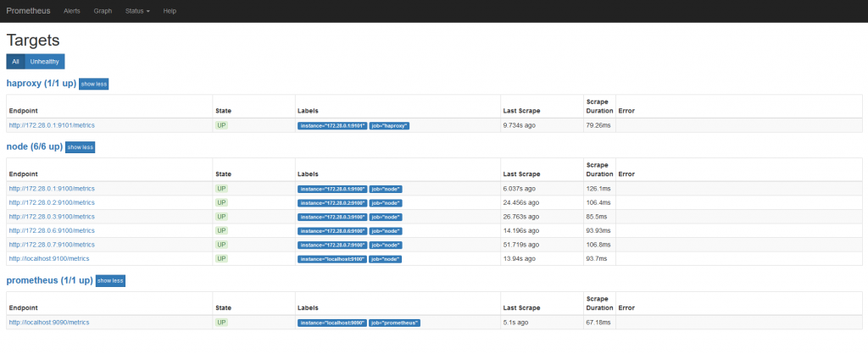Click the instance="172.28.0.2:9100" label badge

point(332,203)
